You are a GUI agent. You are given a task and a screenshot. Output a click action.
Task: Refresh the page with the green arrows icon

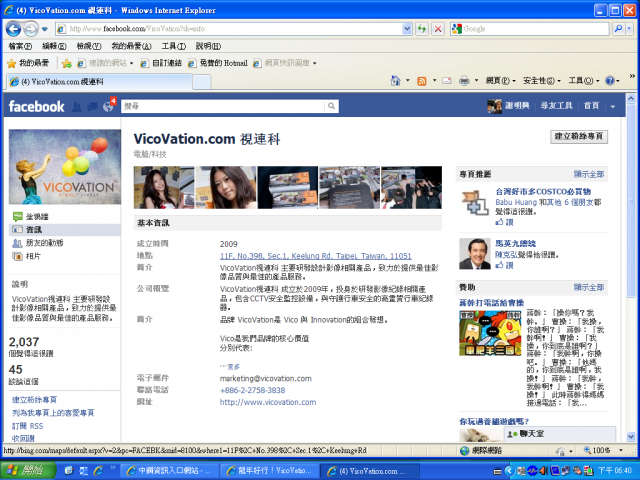click(x=422, y=29)
